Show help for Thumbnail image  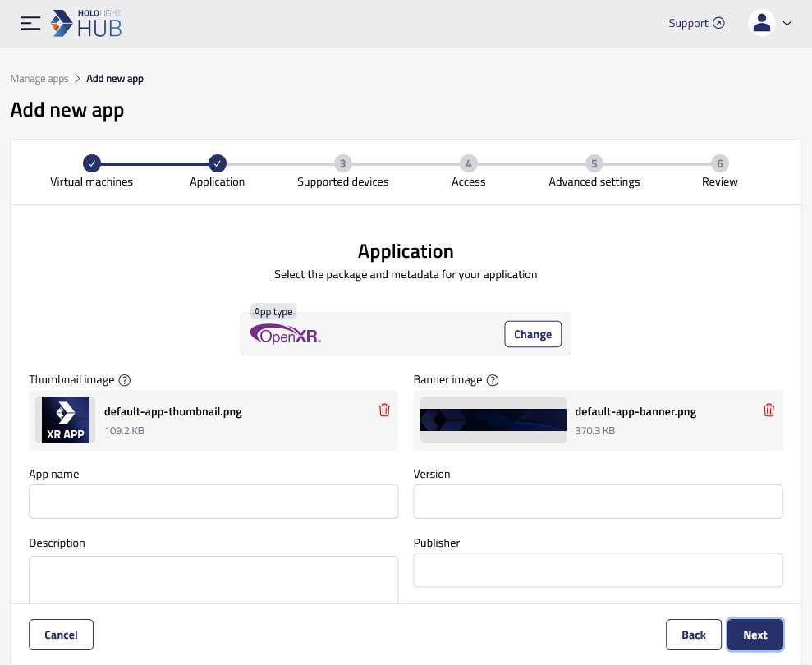tap(125, 380)
